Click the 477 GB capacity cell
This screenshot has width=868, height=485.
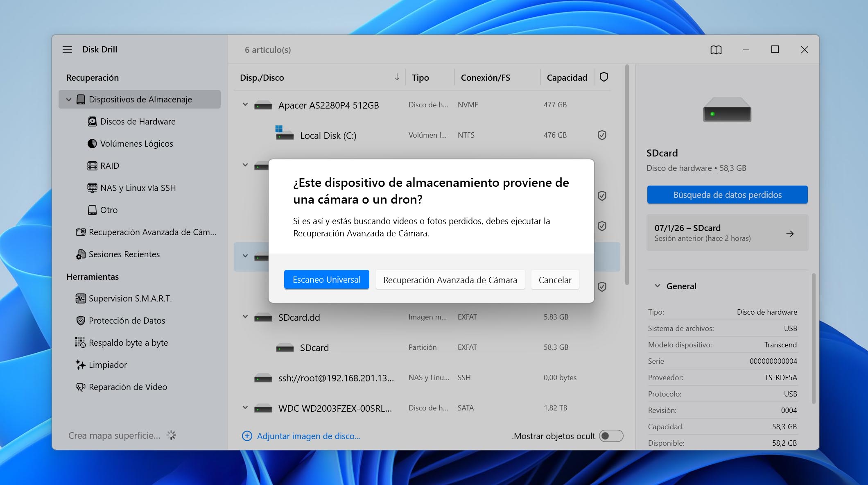555,105
